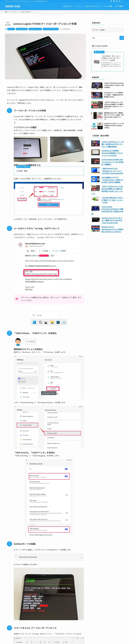Open the General settings Developer options screenshot
This screenshot has width=129, height=644.
coord(49,428)
